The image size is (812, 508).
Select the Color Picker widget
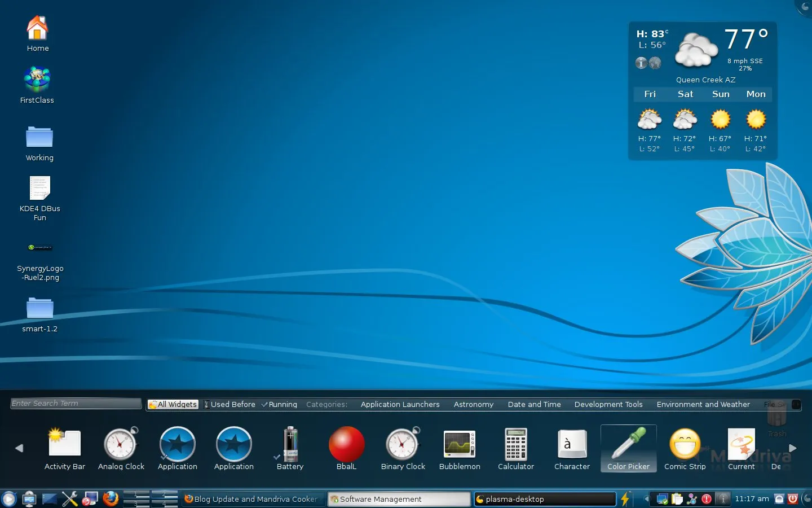coord(628,448)
